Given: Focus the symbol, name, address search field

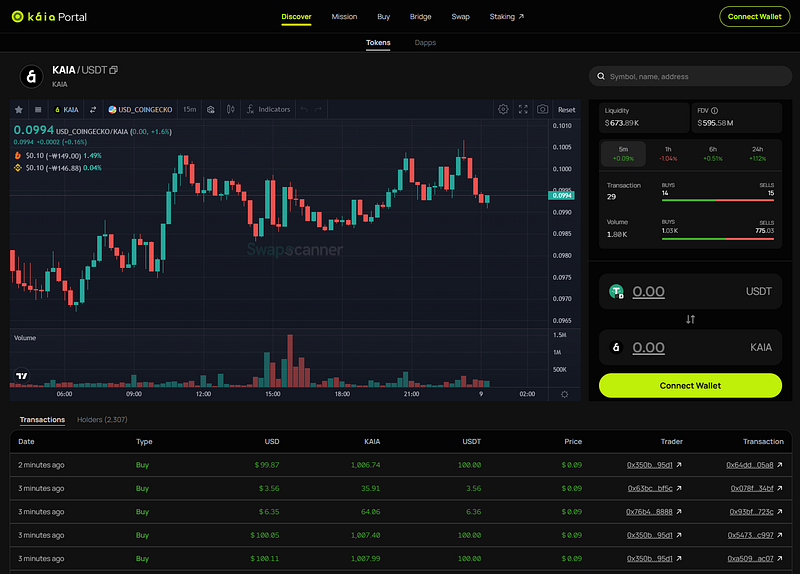Looking at the screenshot, I should pyautogui.click(x=690, y=77).
